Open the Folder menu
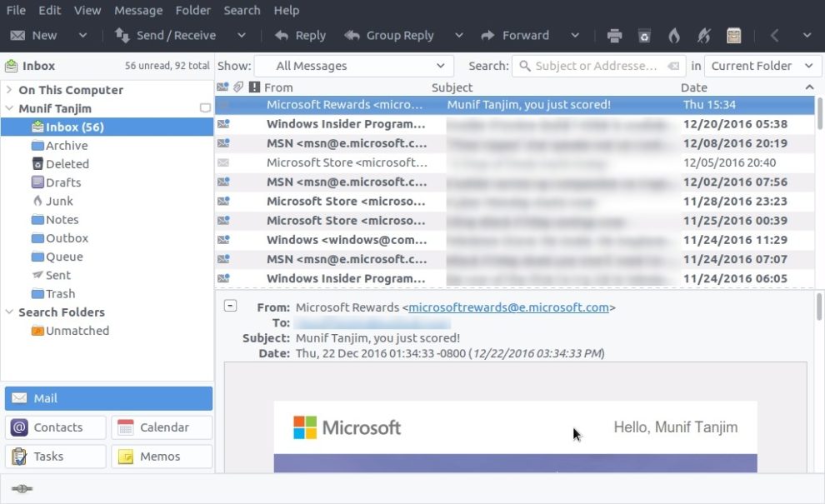 pyautogui.click(x=193, y=11)
